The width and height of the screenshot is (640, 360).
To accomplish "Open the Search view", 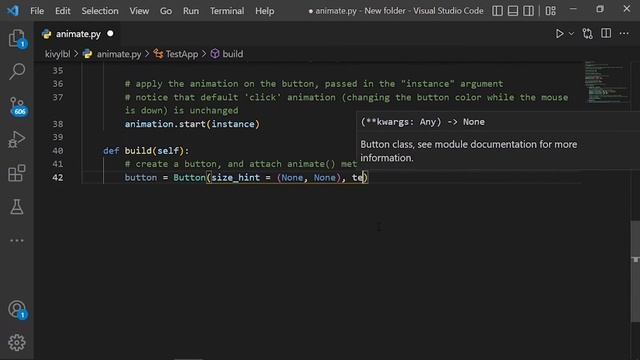I will (17, 71).
